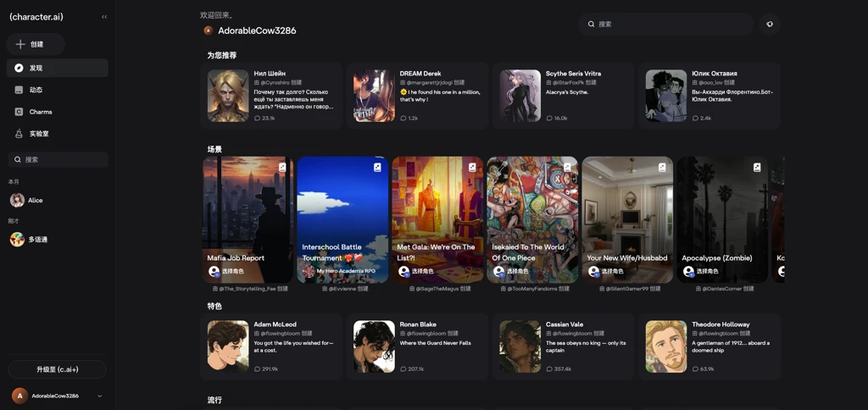The height and width of the screenshot is (410, 868).
Task: Open the Theodore Holloway character card
Action: point(709,346)
